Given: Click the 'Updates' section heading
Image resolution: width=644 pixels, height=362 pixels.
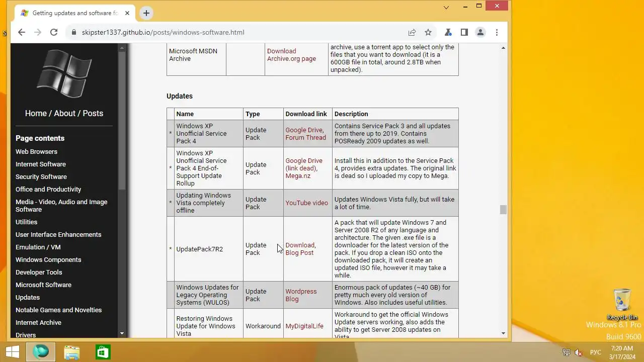Looking at the screenshot, I should pyautogui.click(x=180, y=96).
